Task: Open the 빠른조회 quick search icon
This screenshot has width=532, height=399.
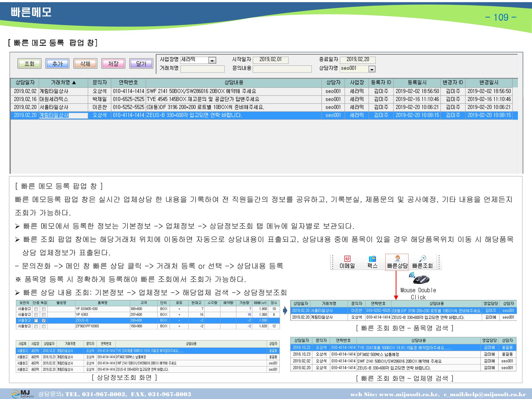Action: point(422,262)
